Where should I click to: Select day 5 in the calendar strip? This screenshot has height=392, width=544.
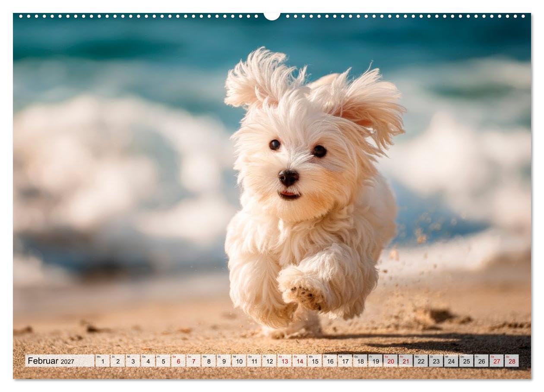coord(163,361)
